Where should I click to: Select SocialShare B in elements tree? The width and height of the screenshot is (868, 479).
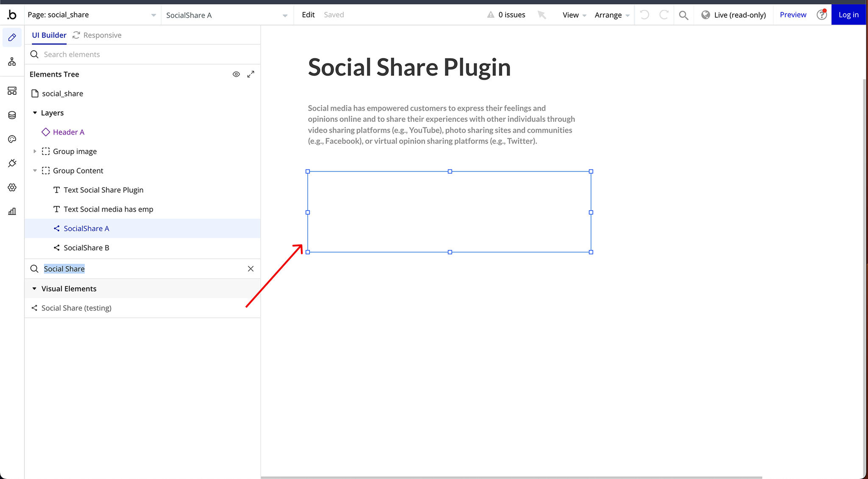(x=86, y=248)
